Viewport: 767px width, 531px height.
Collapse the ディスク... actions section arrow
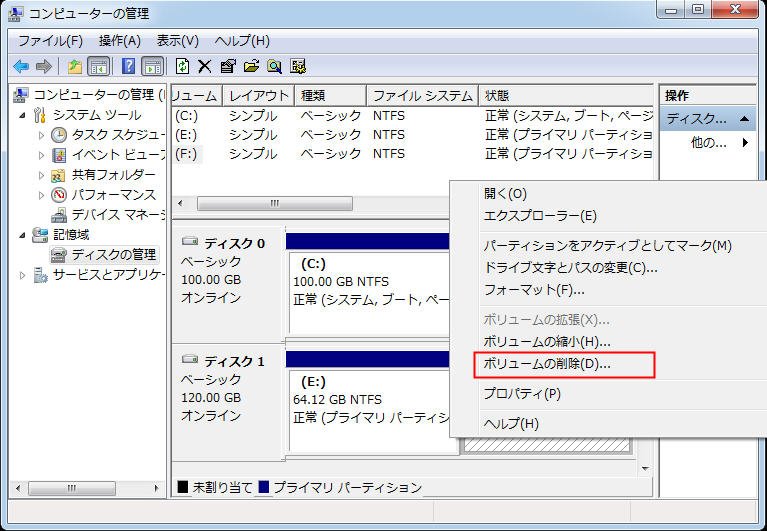coord(744,119)
